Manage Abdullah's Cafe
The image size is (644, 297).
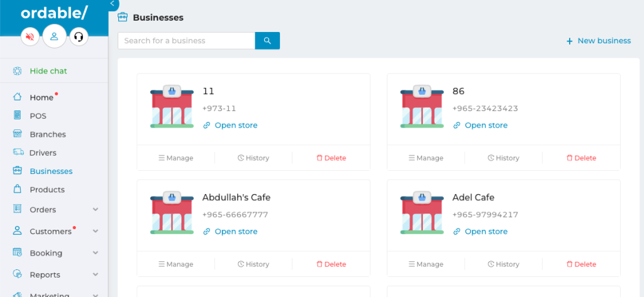(176, 264)
